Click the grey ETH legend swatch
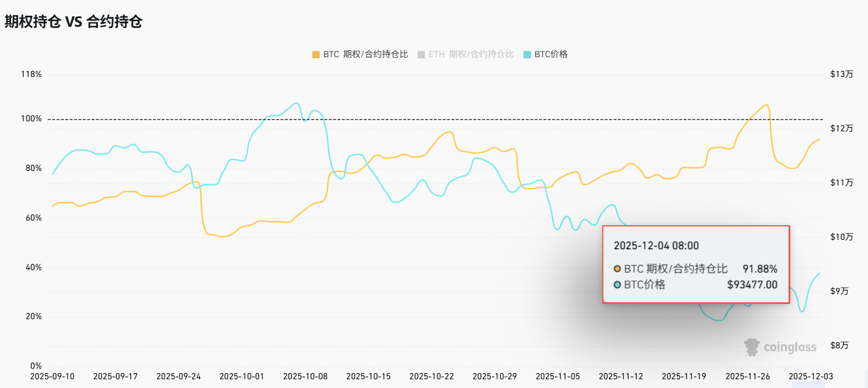The height and width of the screenshot is (388, 868). (421, 54)
